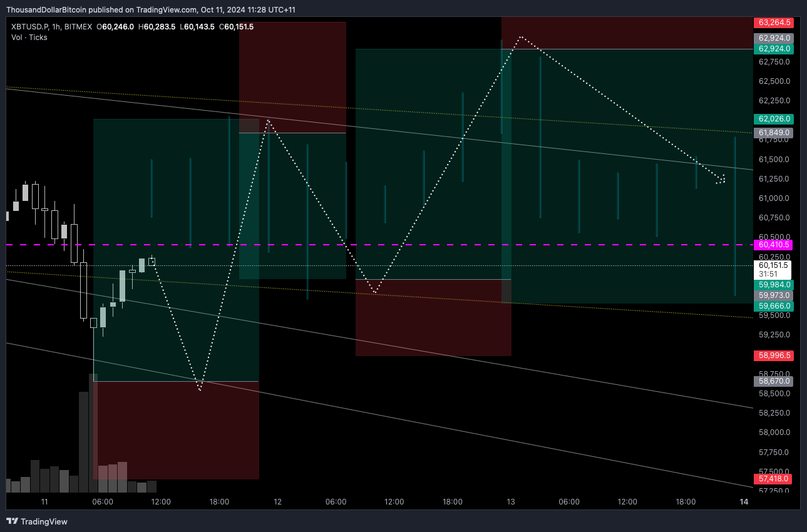Image resolution: width=807 pixels, height=532 pixels.
Task: Click the 57,750.0 price scale tick
Action: pyautogui.click(x=774, y=453)
